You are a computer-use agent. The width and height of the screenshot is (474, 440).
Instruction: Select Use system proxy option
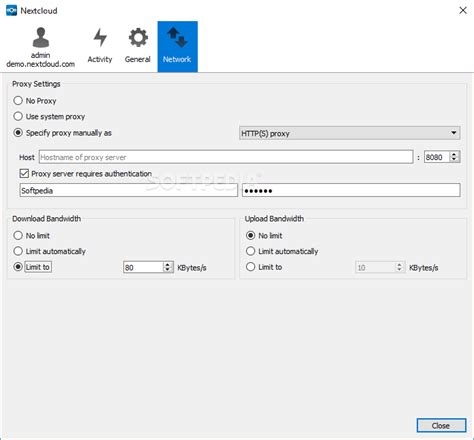49,116
